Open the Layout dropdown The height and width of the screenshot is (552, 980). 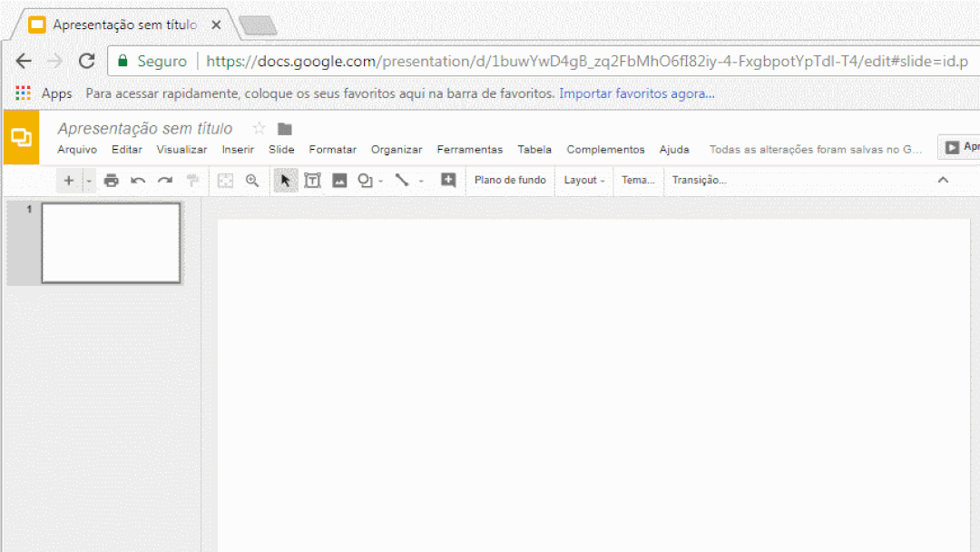tap(583, 181)
